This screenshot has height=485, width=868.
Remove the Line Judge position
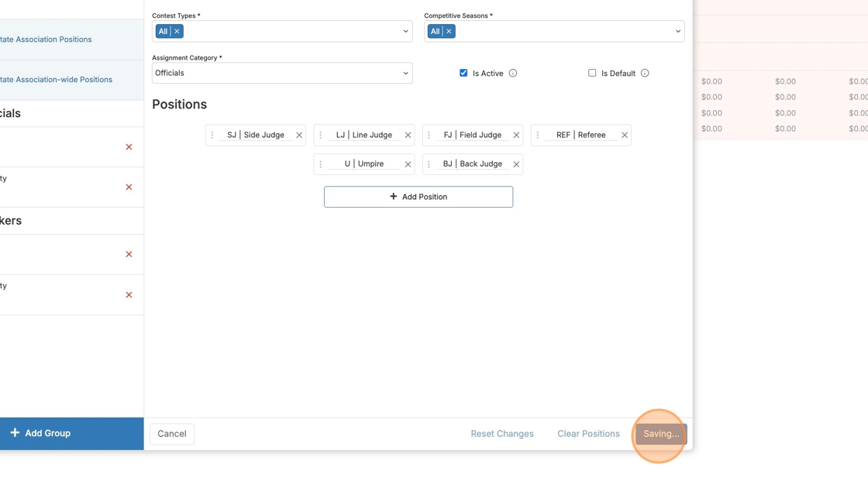(x=408, y=136)
